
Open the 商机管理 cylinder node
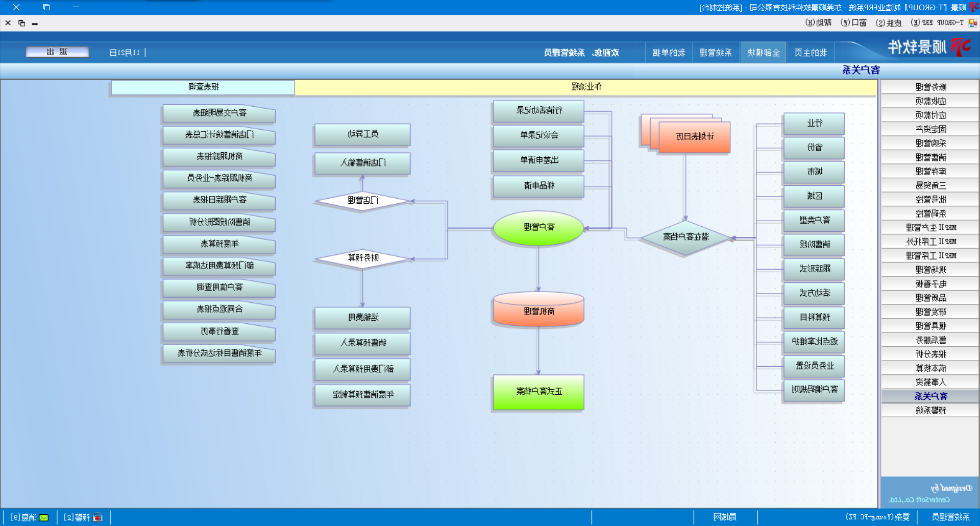pos(538,310)
